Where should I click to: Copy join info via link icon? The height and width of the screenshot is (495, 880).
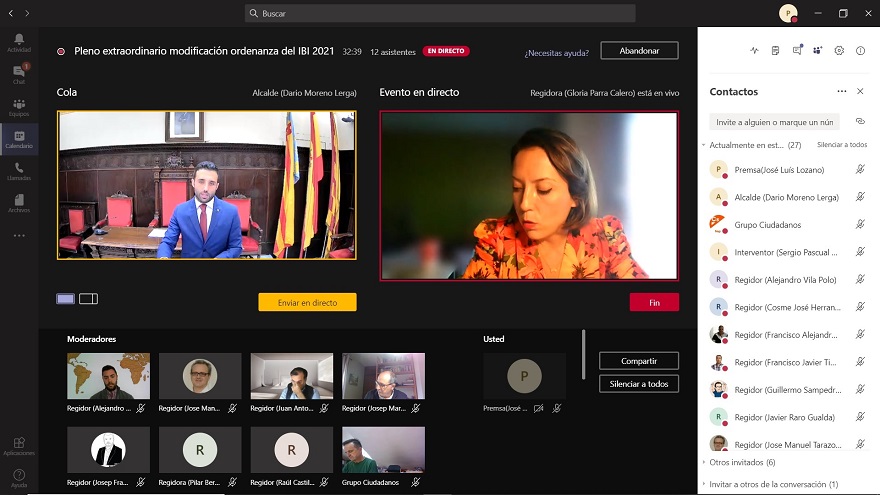tap(859, 121)
